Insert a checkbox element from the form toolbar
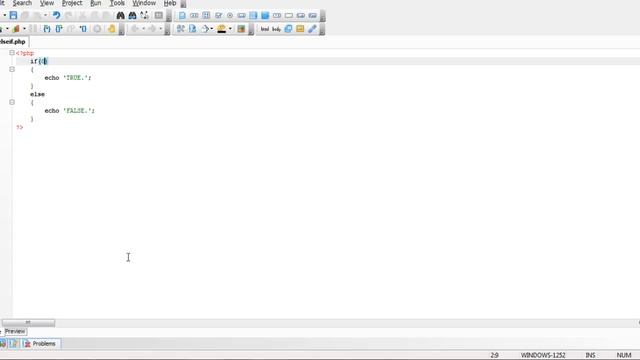Viewport: 640px width, 360px height. coord(218,16)
